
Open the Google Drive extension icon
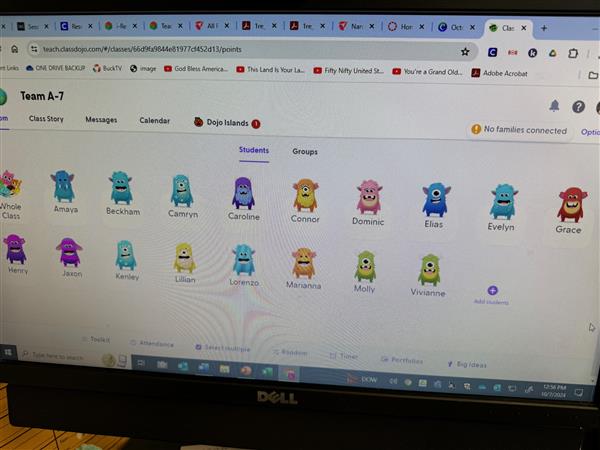click(x=552, y=53)
